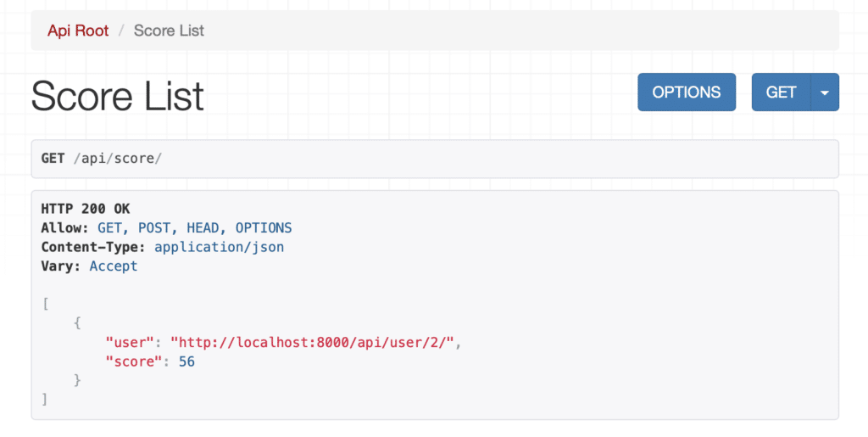Click the blue GET button
This screenshot has height=437, width=868.
(781, 92)
